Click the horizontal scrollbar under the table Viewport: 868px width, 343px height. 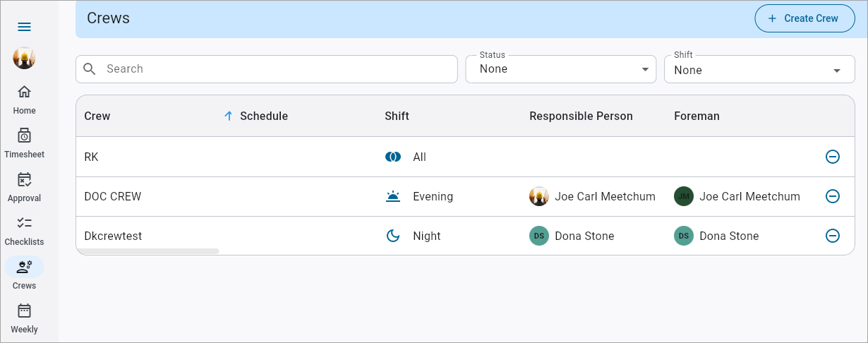point(148,251)
